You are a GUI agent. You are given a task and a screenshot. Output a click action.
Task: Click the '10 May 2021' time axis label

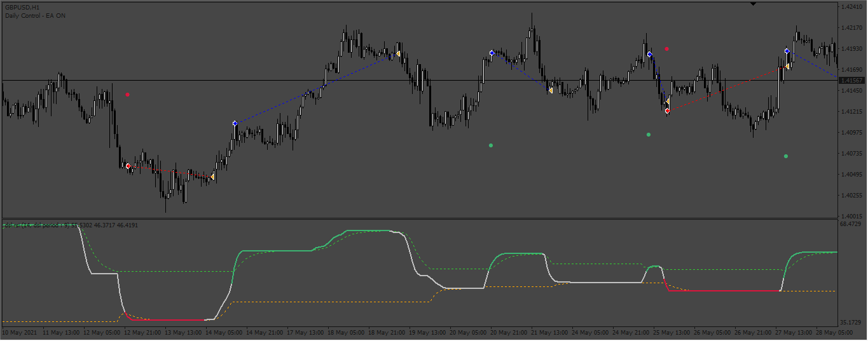(x=20, y=332)
